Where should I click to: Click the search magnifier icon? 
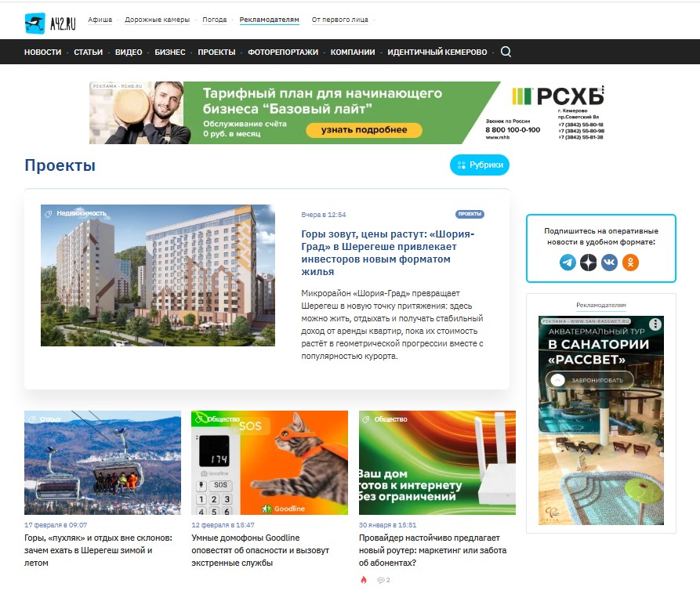pos(506,52)
